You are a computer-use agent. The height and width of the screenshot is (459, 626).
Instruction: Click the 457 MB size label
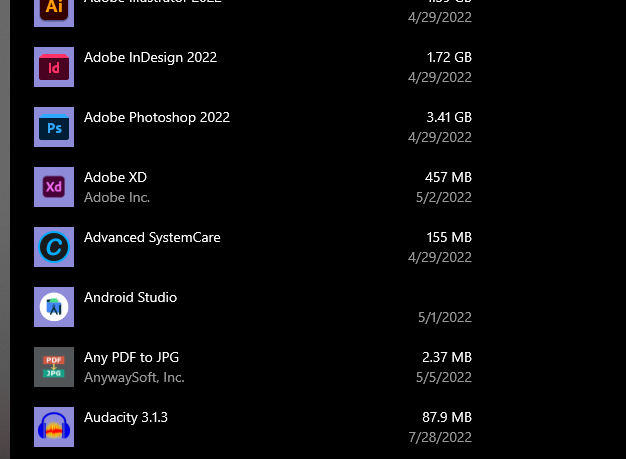(448, 177)
